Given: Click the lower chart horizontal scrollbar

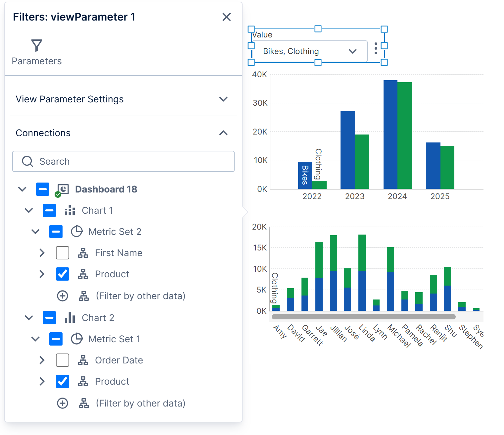Looking at the screenshot, I should point(363,317).
